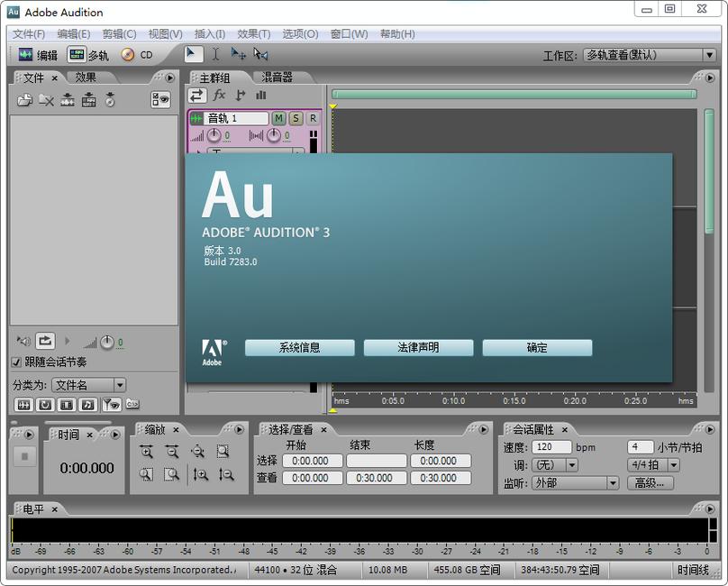
Task: Open the CD view
Action: coord(137,55)
